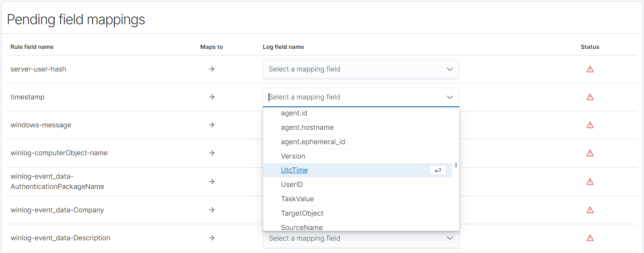The width and height of the screenshot is (644, 253).
Task: Click the timestamp row warning status icon
Action: coord(590,97)
